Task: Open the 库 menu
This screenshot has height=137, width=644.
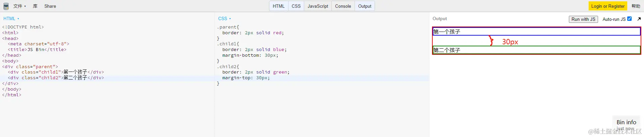Action: tap(35, 6)
